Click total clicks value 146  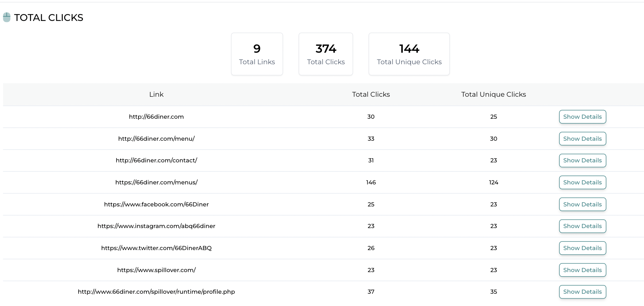(x=371, y=182)
